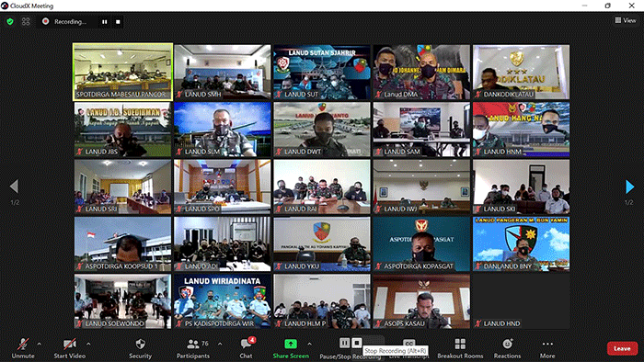Click muted mic icon on LANUD JBS tile
This screenshot has width=644, height=362.
click(x=79, y=152)
